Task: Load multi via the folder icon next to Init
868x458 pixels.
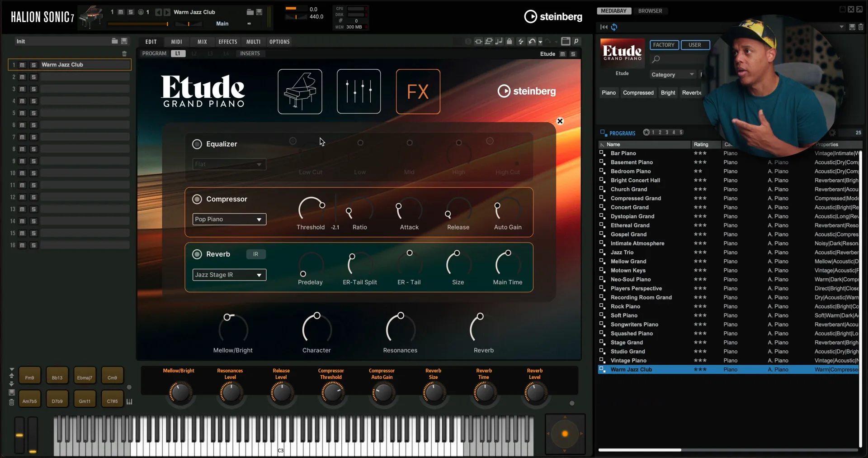Action: (x=114, y=41)
